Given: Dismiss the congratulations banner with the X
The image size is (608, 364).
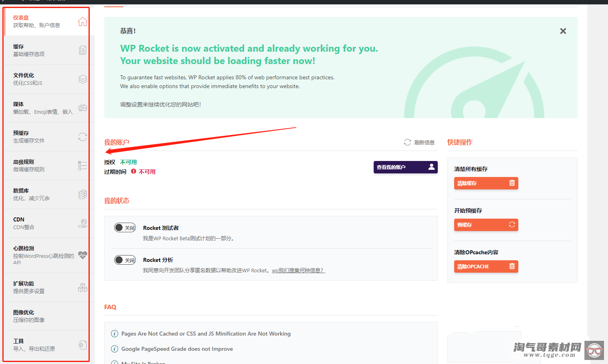Looking at the screenshot, I should pos(563,31).
